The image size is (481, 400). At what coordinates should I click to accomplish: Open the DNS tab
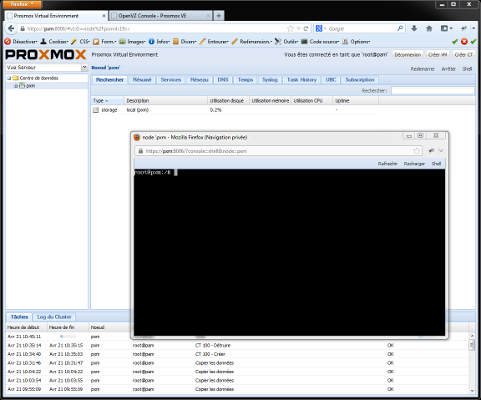pyautogui.click(x=223, y=80)
